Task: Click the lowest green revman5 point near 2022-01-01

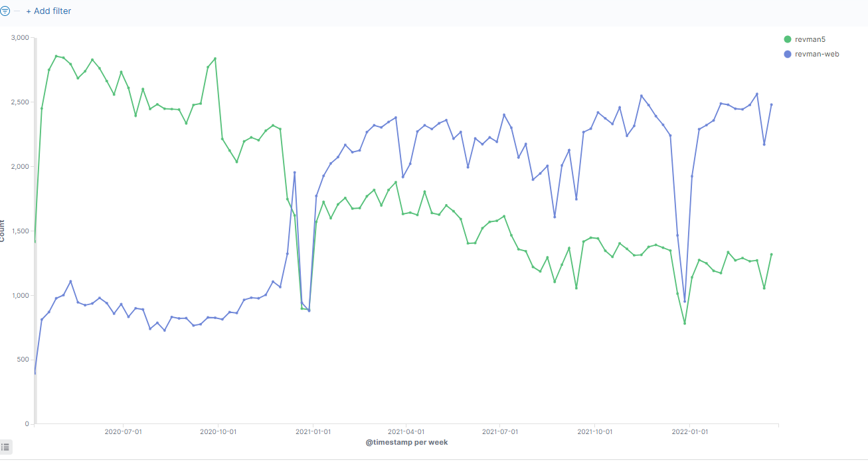Action: (x=685, y=323)
